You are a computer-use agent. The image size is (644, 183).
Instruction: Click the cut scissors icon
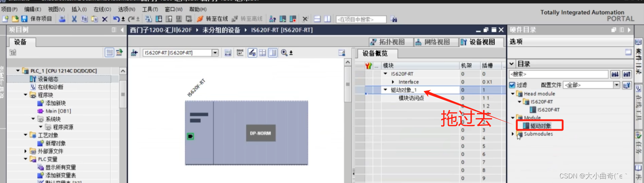pos(74,19)
